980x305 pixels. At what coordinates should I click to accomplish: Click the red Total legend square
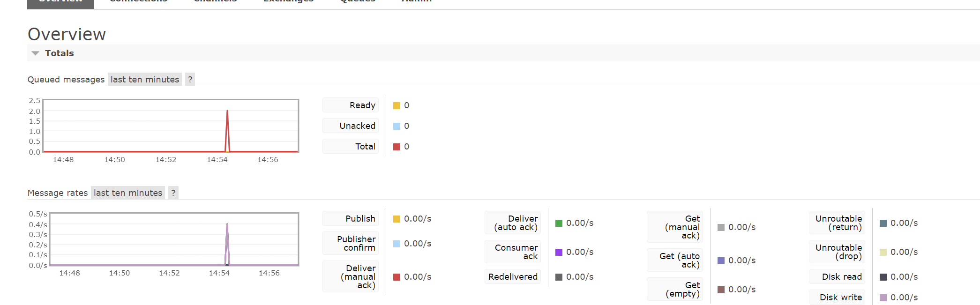point(396,147)
